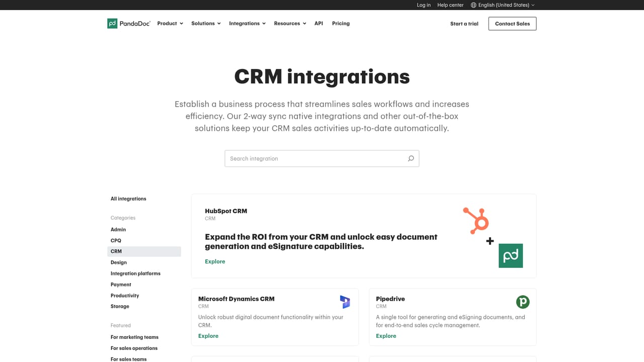Show All integrations

pyautogui.click(x=128, y=199)
